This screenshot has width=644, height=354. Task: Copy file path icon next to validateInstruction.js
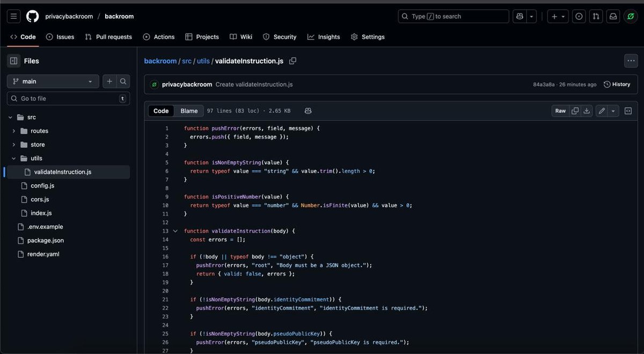pos(292,61)
